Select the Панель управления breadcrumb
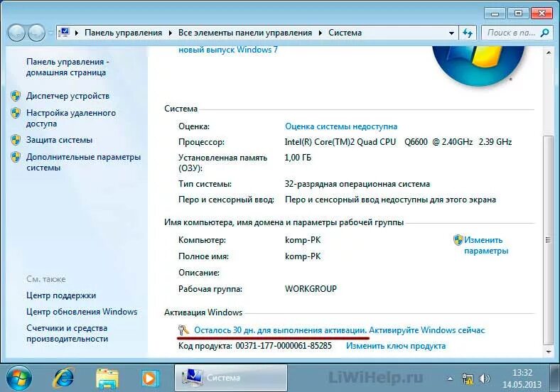 [123, 33]
